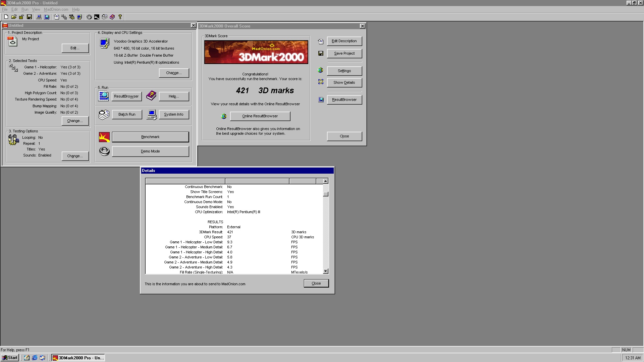The height and width of the screenshot is (362, 644).
Task: Click the 3DMark2000 banner image
Action: tap(256, 52)
